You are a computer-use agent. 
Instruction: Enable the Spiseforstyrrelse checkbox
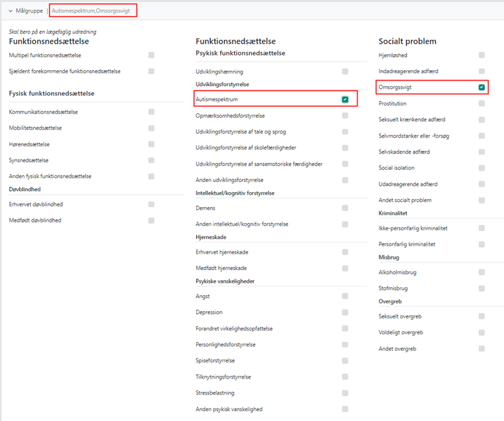coord(345,361)
